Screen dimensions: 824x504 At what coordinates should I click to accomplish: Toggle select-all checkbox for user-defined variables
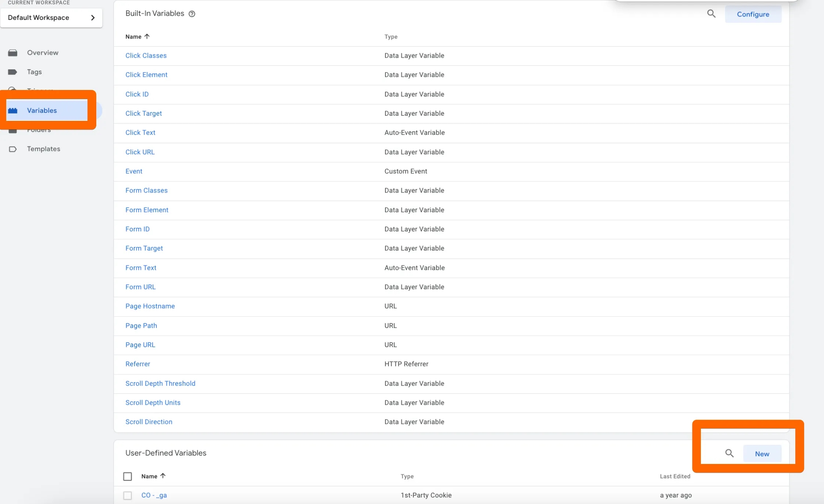(128, 476)
